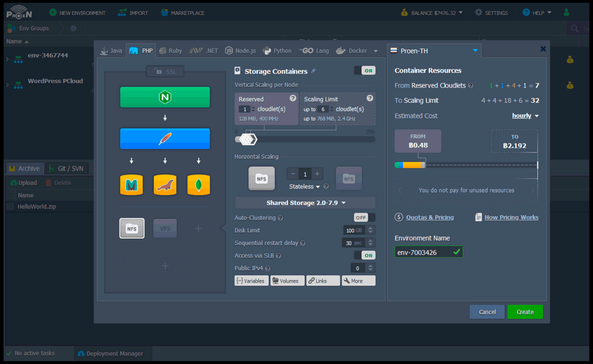Screen dimensions: 593x364
Task: Click the Cancel button
Action: coord(487,312)
